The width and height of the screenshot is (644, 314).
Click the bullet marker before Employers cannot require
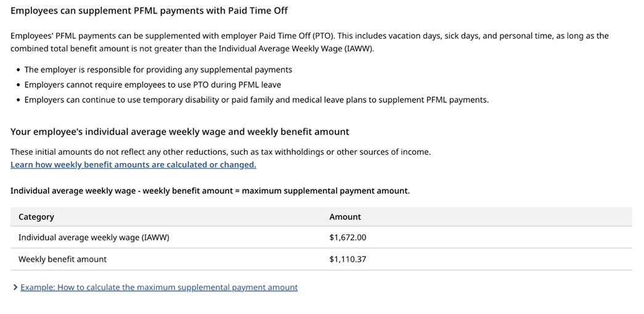(18, 85)
